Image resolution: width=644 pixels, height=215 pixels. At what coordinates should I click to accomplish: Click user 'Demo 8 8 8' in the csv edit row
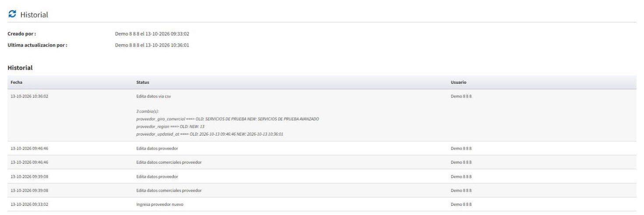tap(461, 96)
